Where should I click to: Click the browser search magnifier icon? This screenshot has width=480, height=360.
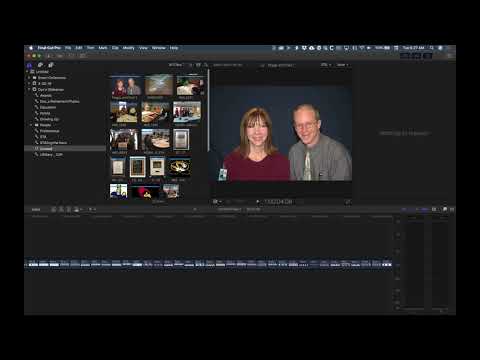[x=206, y=65]
